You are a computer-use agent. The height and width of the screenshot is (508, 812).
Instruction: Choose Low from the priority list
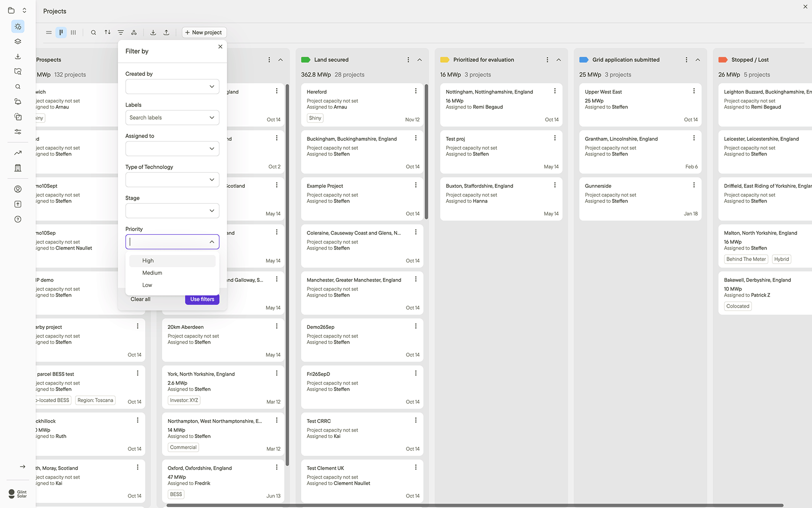(147, 285)
